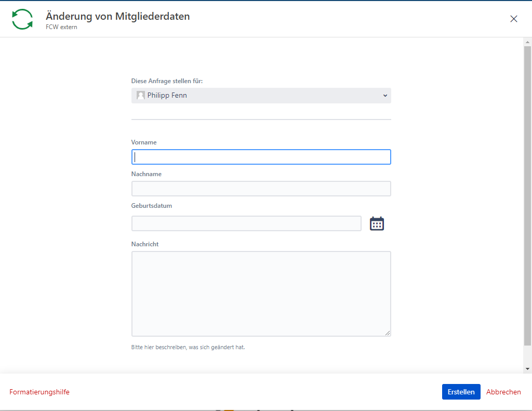Click the scrollbar's down arrow
The image size is (532, 411).
point(527,368)
